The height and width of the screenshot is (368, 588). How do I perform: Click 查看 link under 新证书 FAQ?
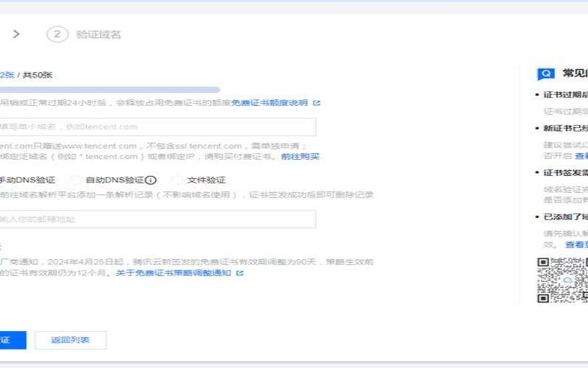click(581, 155)
